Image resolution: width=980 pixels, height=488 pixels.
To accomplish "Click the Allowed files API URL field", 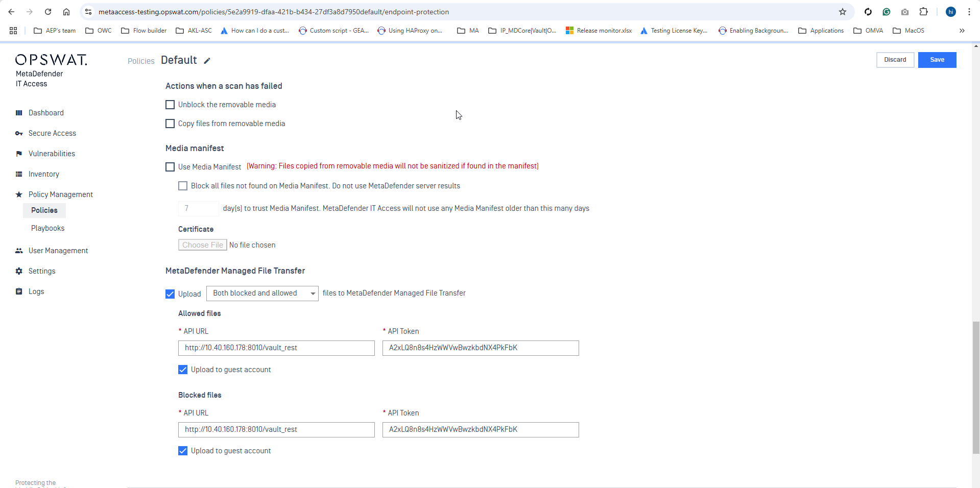I will click(276, 348).
